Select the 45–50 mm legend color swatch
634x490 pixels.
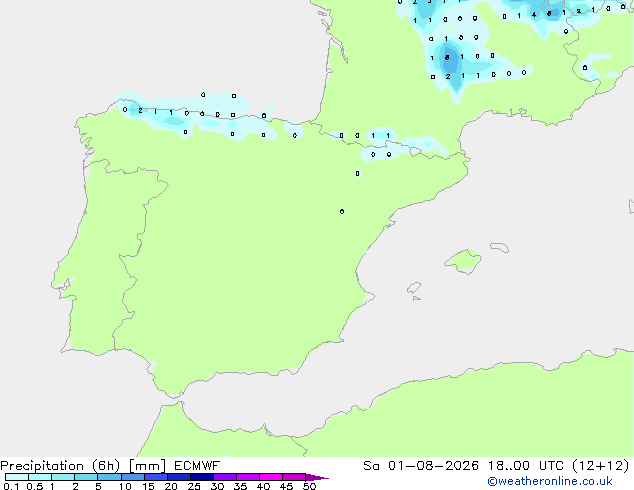(294, 477)
